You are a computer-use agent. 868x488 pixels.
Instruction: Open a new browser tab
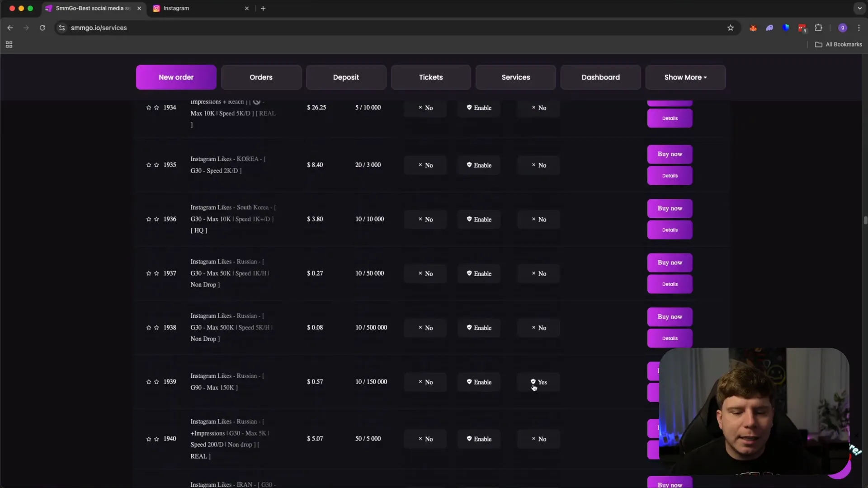[x=263, y=8]
